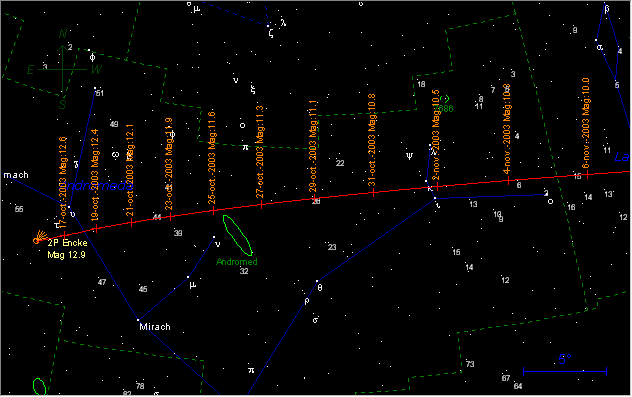632x397 pixels.
Task: Click the theta star in Andromeda
Action: [317, 281]
